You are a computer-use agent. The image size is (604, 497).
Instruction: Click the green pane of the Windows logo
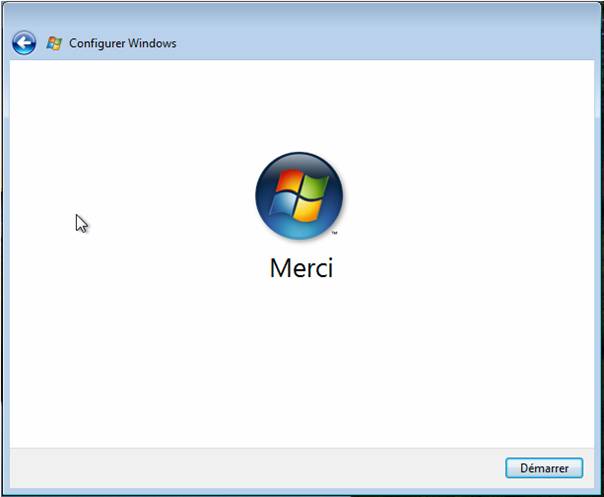[310, 187]
